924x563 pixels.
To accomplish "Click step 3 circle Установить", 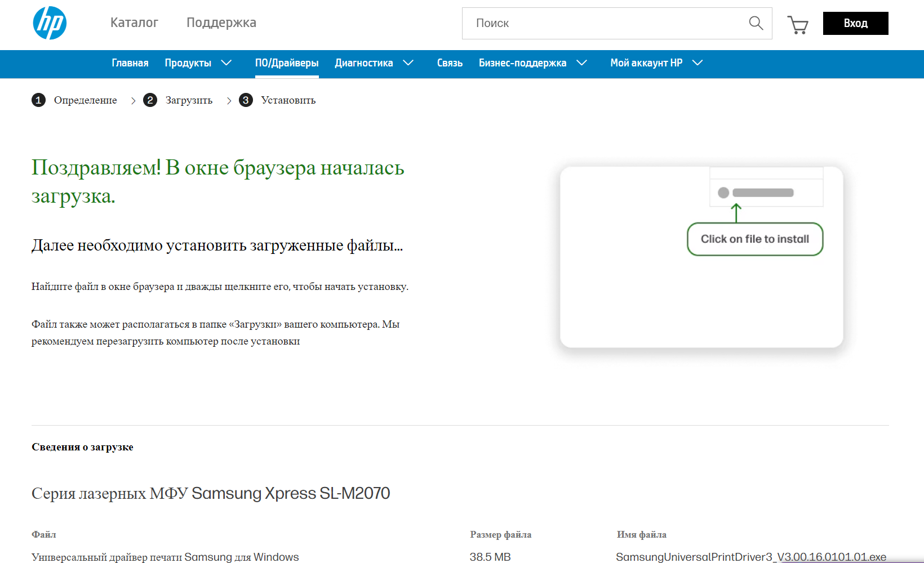I will click(246, 100).
